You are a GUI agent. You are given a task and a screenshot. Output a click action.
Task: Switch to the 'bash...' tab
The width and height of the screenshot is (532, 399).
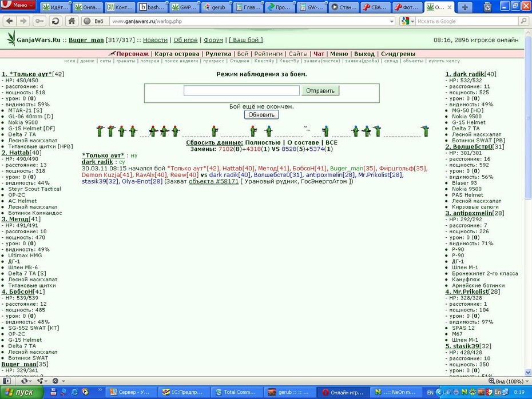(152, 7)
